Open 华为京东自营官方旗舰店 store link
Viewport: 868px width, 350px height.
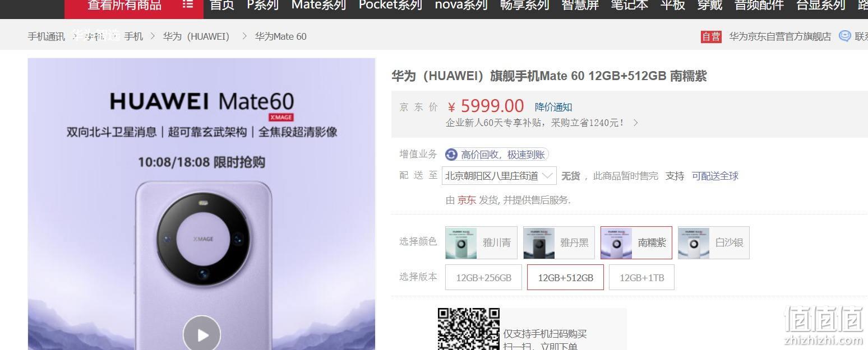780,36
